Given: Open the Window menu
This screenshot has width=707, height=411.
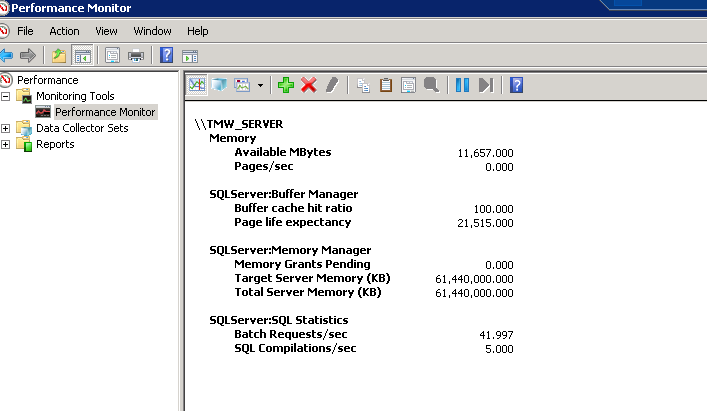Looking at the screenshot, I should coord(152,31).
